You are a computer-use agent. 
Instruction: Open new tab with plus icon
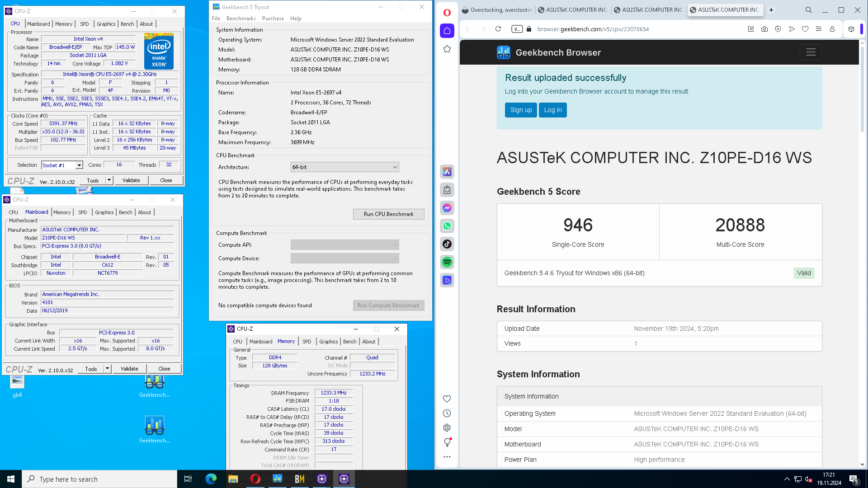click(x=771, y=10)
